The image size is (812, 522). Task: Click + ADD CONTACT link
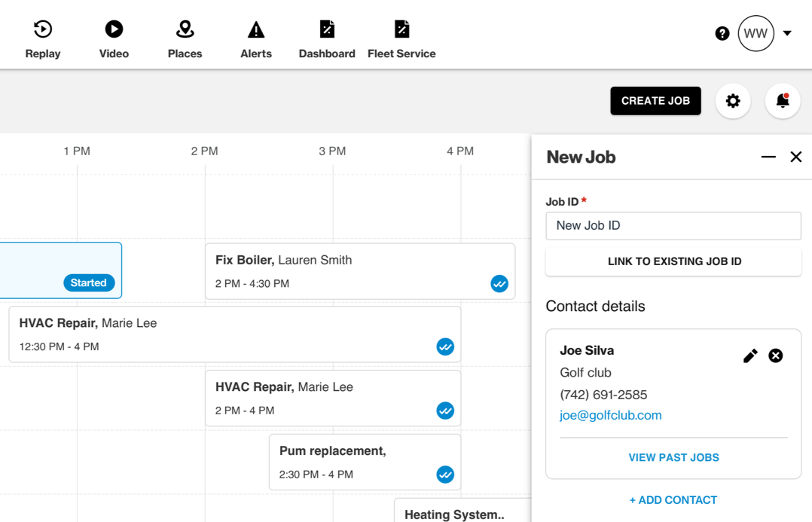tap(673, 500)
